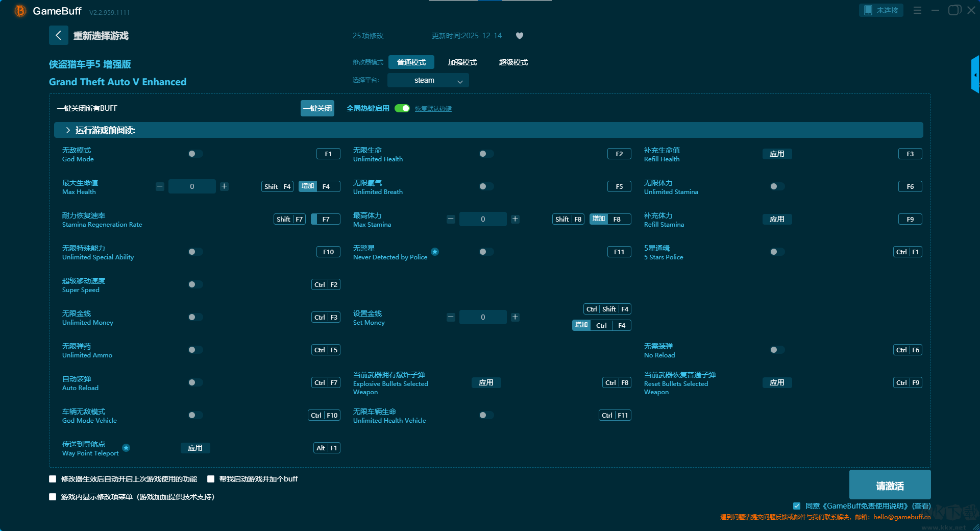Apply Refill Health with 应用 button
The height and width of the screenshot is (531, 980).
pyautogui.click(x=777, y=154)
